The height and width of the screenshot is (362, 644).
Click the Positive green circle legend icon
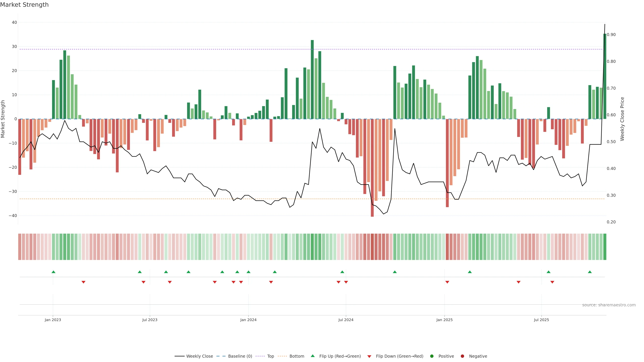point(432,356)
